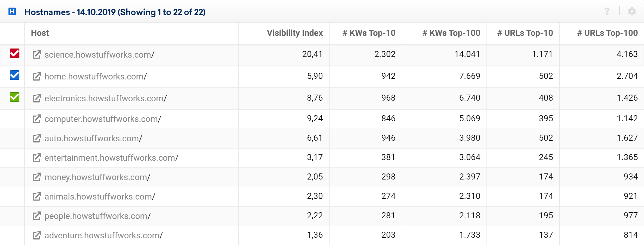
Task: Sort by # URLs Top-100 column
Action: (x=607, y=33)
